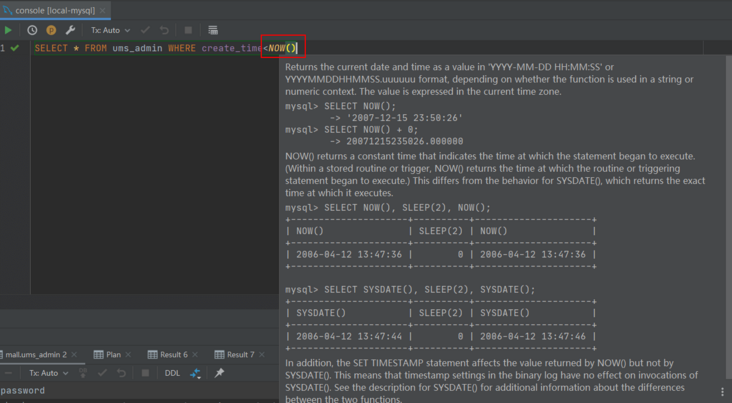Toggle the Pin Tab icon

[x=219, y=373]
